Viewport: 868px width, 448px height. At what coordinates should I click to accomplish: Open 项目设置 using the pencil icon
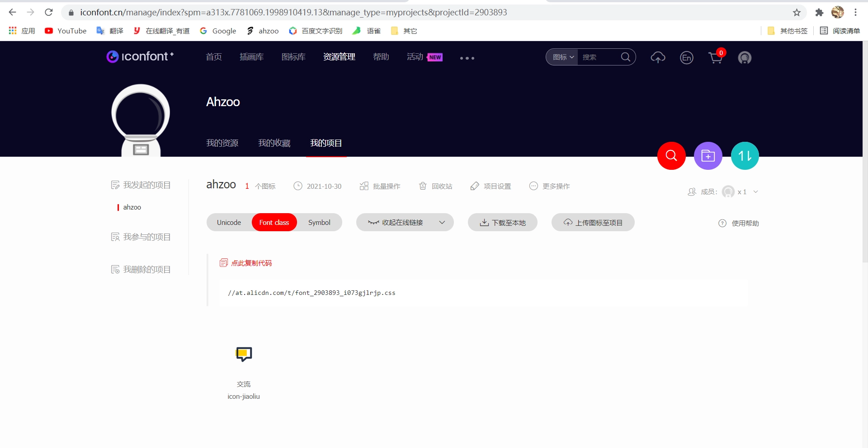click(x=490, y=186)
